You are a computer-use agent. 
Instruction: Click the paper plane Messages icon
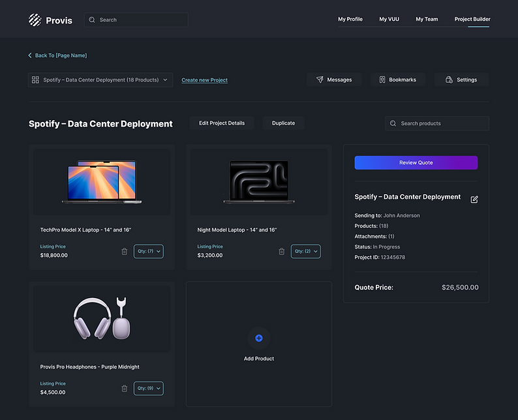tap(320, 80)
